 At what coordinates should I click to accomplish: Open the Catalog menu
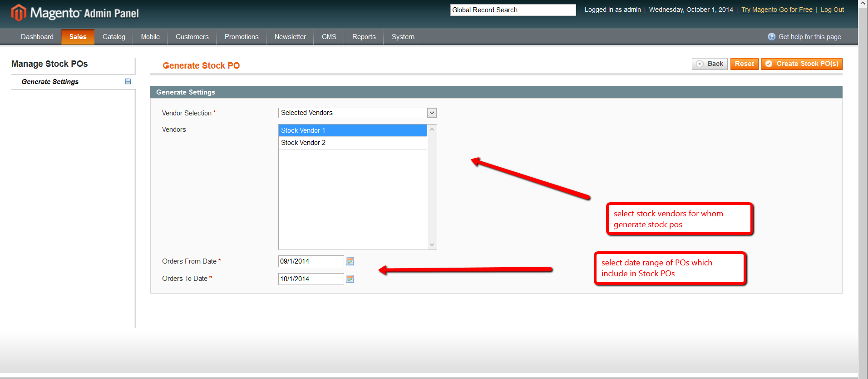pos(113,37)
